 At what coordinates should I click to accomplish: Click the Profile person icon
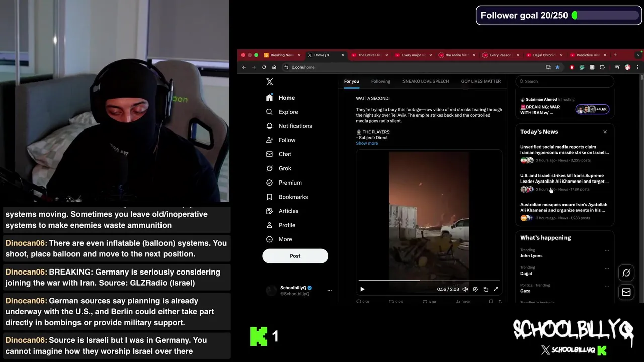click(269, 225)
